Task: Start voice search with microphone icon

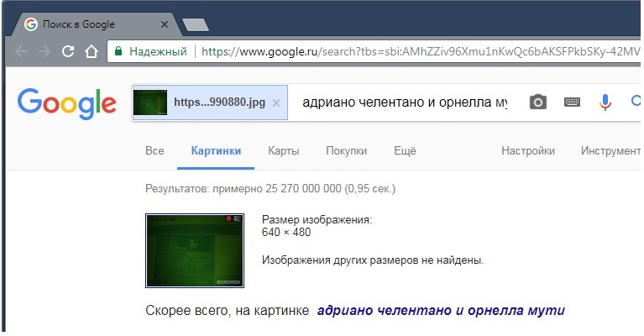Action: pyautogui.click(x=605, y=102)
